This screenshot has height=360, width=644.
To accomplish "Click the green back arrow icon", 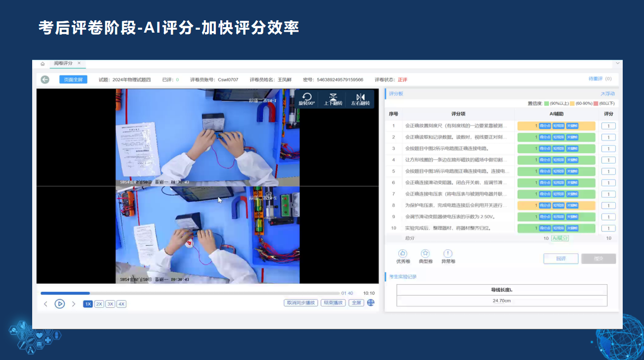I will click(x=45, y=80).
